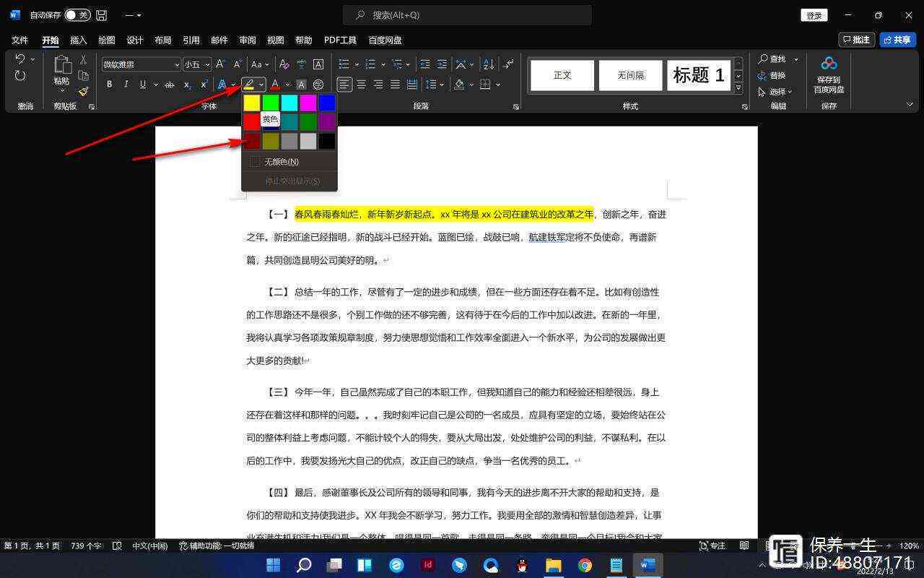Choose No Color menu option
The image size is (924, 578).
coord(289,162)
